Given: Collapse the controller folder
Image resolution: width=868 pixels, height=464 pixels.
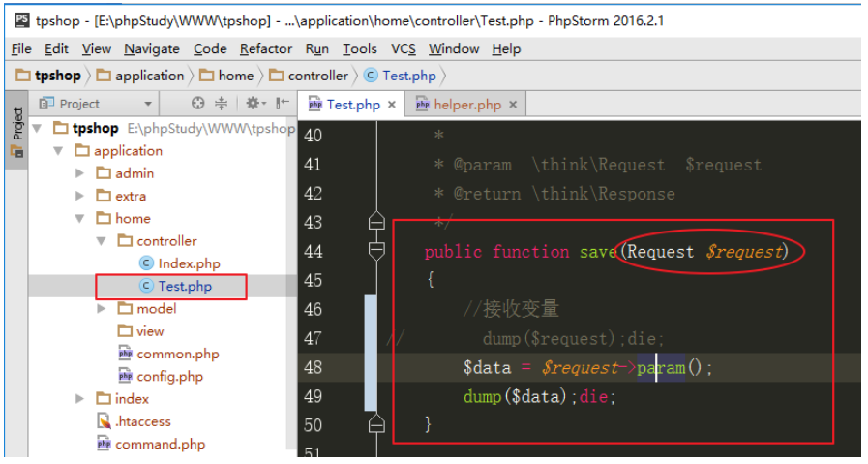Looking at the screenshot, I should pos(102,241).
